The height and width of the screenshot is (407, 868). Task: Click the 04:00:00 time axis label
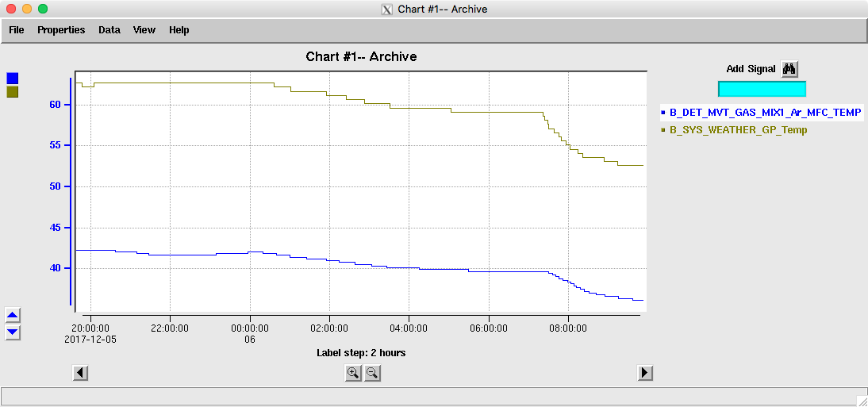click(409, 328)
